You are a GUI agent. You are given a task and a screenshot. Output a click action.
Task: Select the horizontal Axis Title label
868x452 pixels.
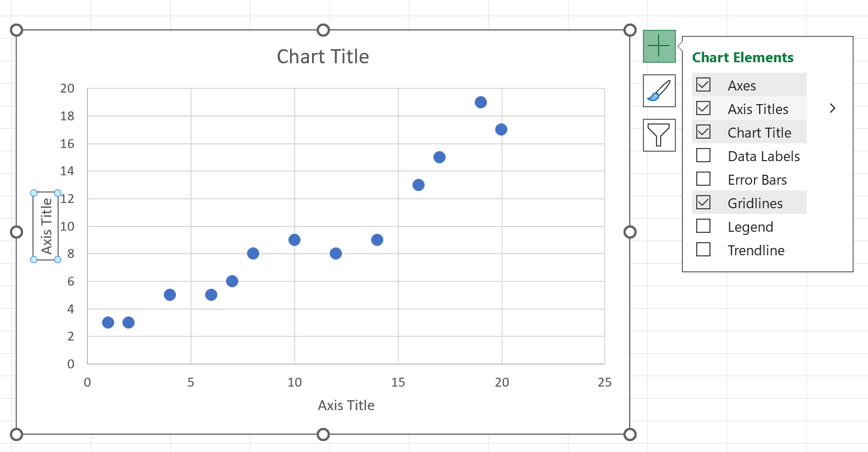point(346,405)
